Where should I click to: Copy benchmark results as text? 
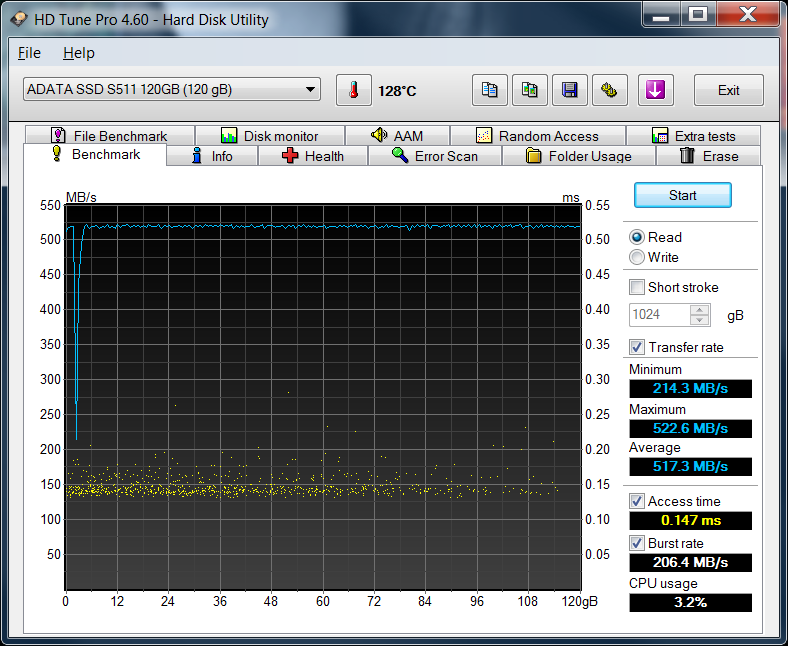[490, 90]
